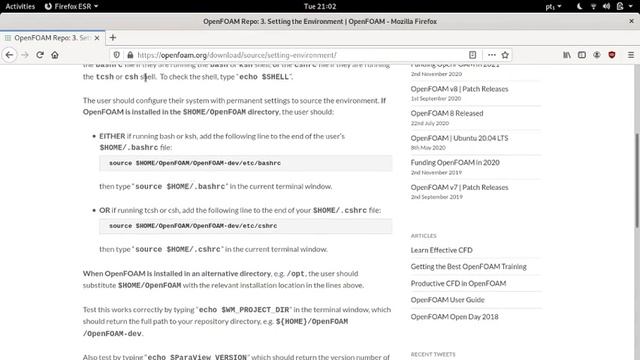Click the '8th May 2020' date text

428,148
